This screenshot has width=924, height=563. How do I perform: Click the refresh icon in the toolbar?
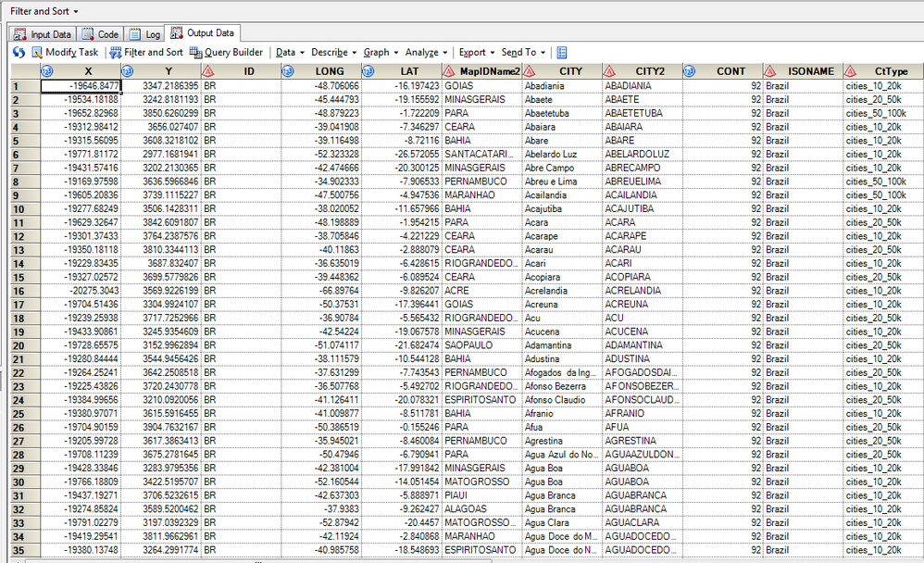pos(19,53)
